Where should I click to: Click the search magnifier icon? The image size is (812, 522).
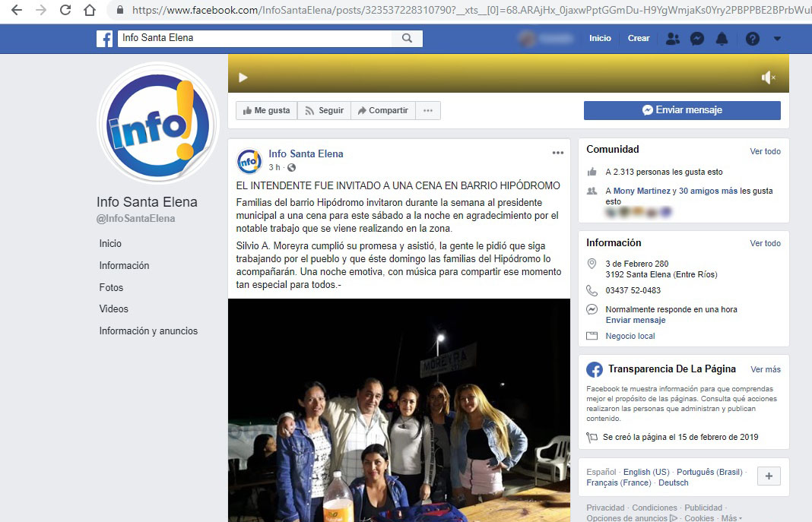(x=408, y=38)
